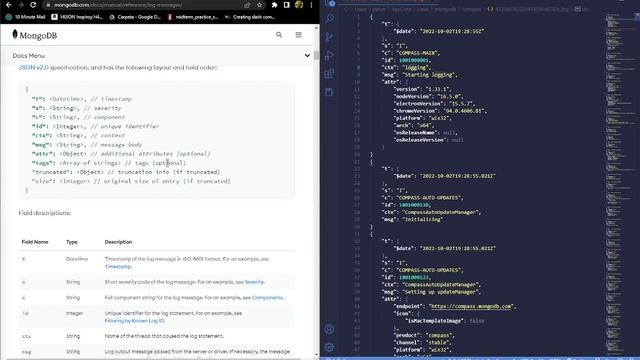Click the "Starting logging" message value

tap(430, 75)
